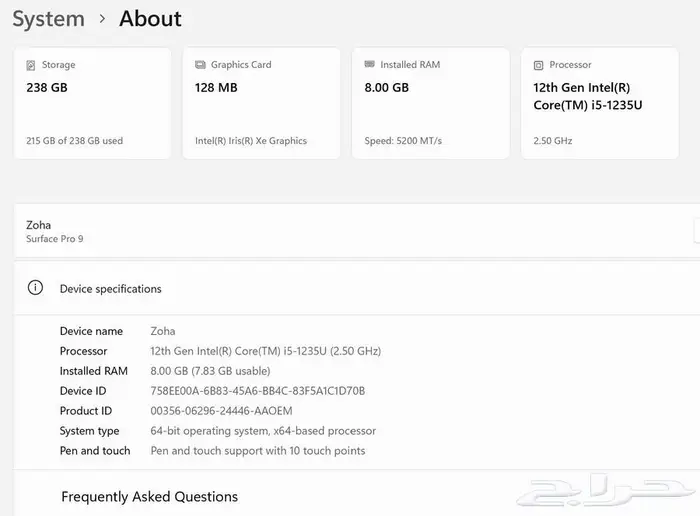700x516 pixels.
Task: Collapse the Device specifications section
Action: (360, 288)
